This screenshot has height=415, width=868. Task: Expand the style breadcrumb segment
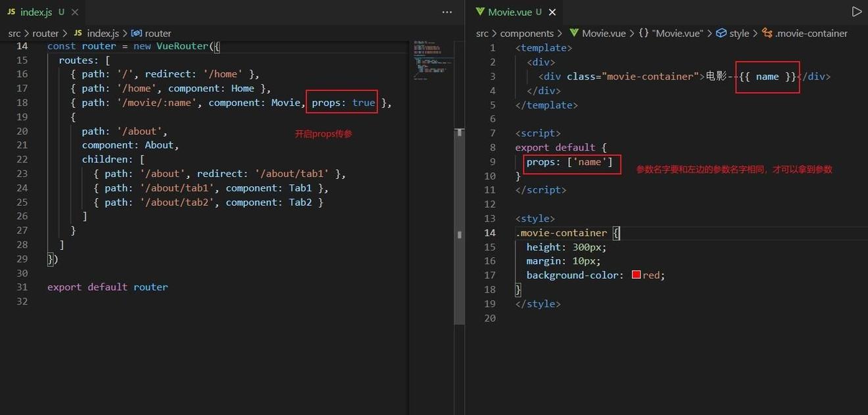[x=739, y=33]
